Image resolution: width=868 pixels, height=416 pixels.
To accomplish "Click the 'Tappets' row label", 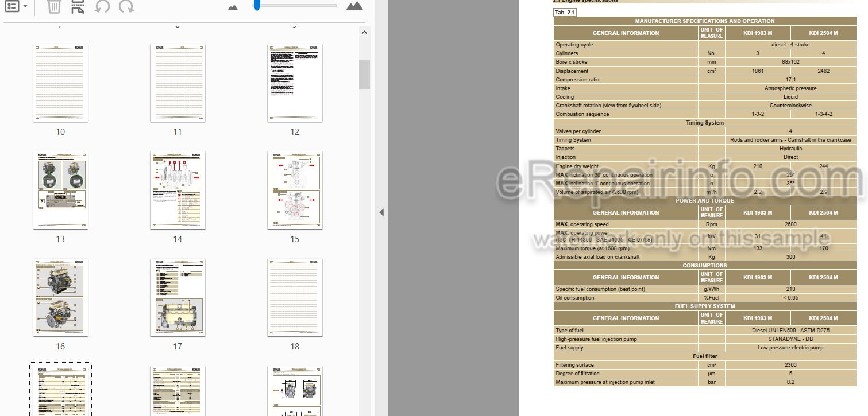I will [565, 149].
